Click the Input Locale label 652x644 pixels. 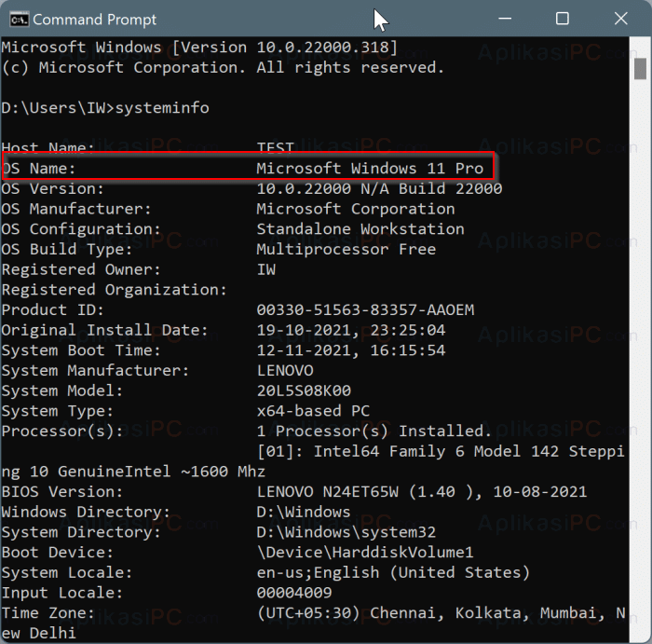coord(62,594)
